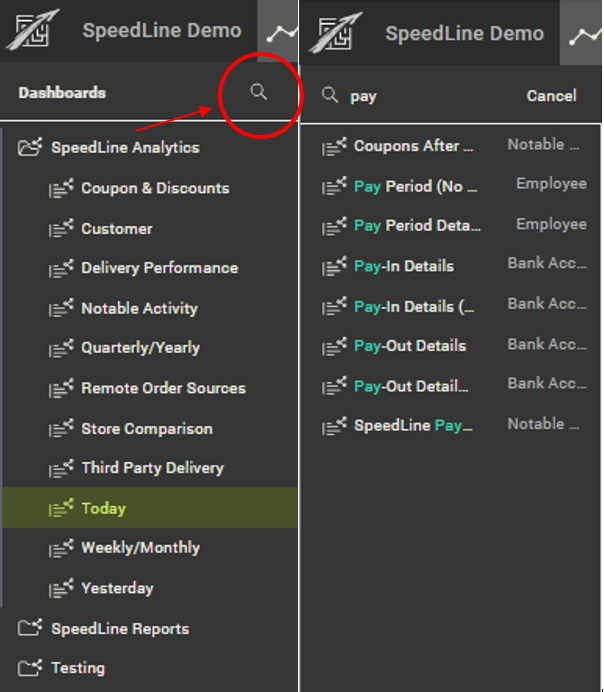Click the icon beside Pay Period Deta... result
Screen dimensions: 604x692
click(x=334, y=226)
